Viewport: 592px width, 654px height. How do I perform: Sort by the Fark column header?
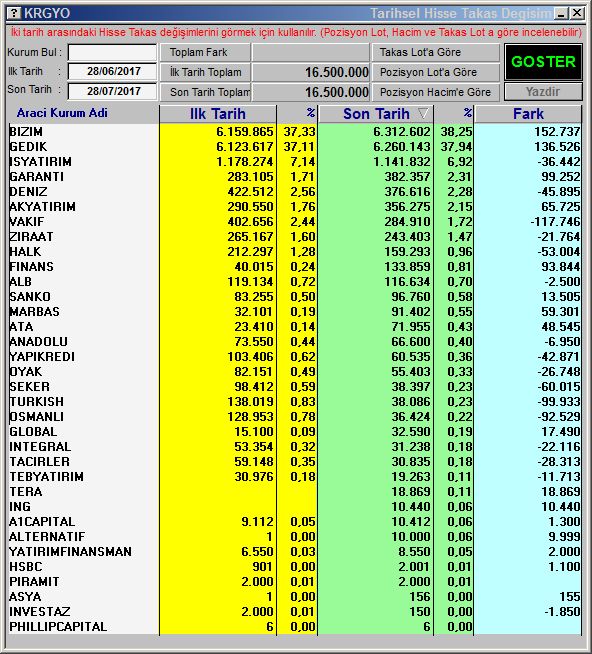click(x=528, y=114)
